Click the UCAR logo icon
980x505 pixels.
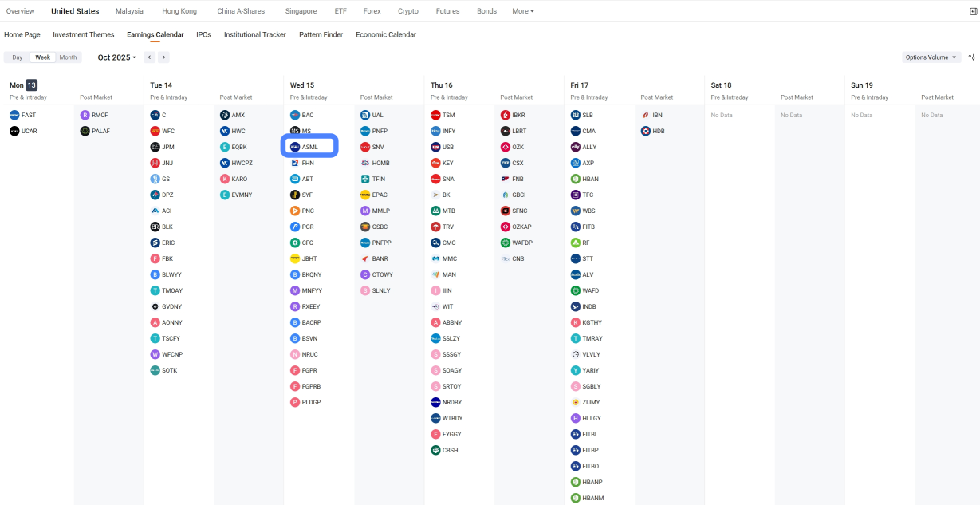(x=14, y=131)
